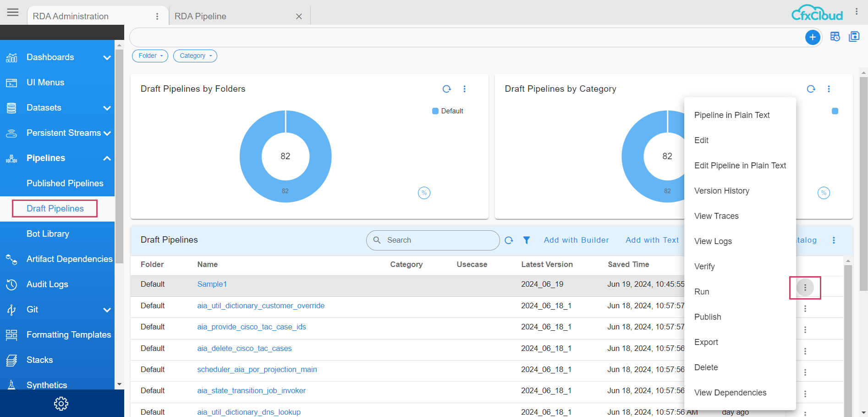Collapse the Pipelines section chevron
Viewport: 868px width, 417px height.
tap(107, 158)
